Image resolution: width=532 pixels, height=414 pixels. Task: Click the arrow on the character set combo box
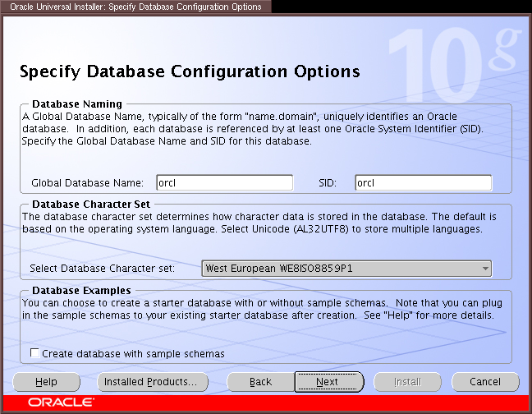click(485, 269)
